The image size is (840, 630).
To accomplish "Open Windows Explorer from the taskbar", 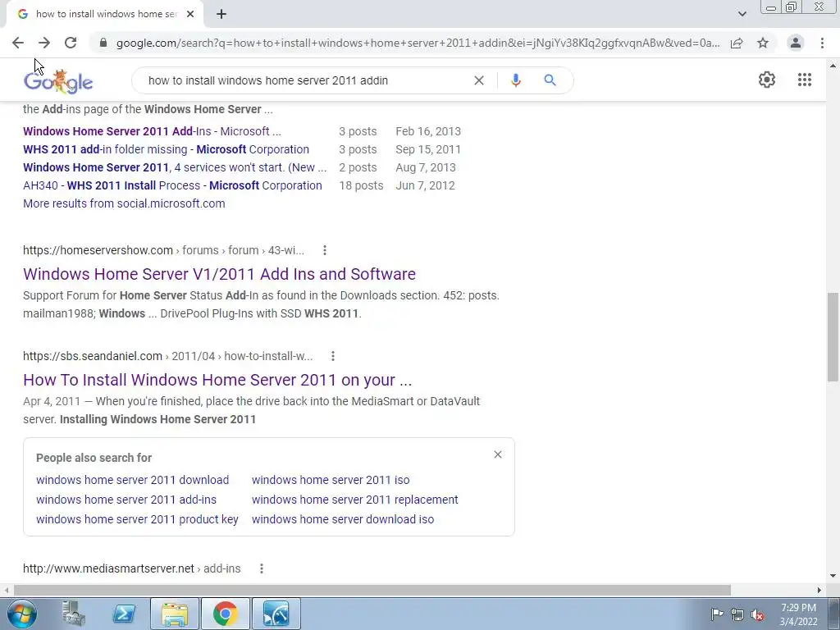I will pos(175,614).
